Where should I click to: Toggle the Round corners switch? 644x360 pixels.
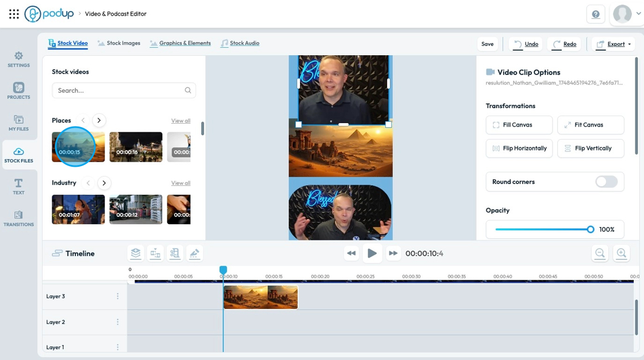click(606, 182)
